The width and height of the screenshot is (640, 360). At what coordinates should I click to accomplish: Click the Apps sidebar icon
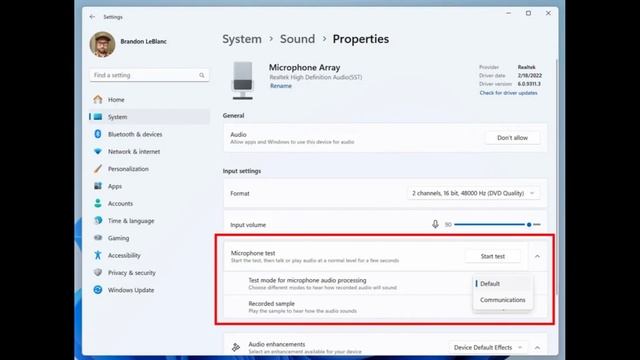[x=98, y=186]
